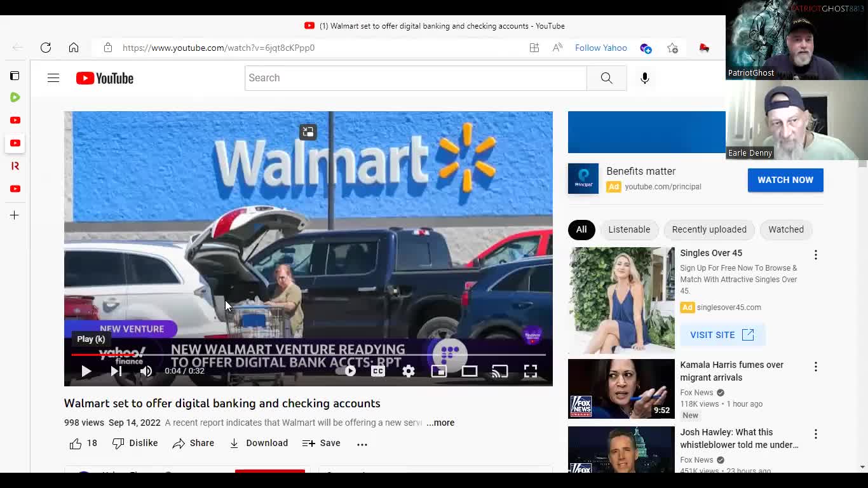Select the All filter chip
The width and height of the screenshot is (868, 488).
[581, 229]
